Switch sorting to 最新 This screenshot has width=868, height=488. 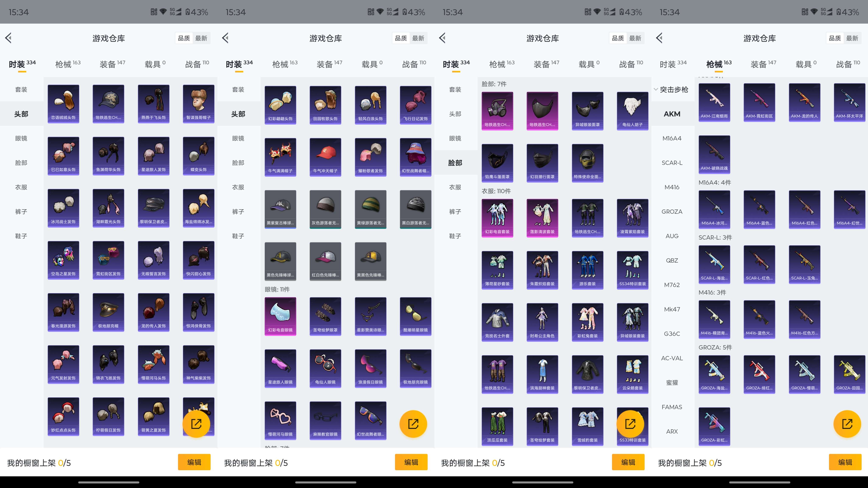coord(202,38)
